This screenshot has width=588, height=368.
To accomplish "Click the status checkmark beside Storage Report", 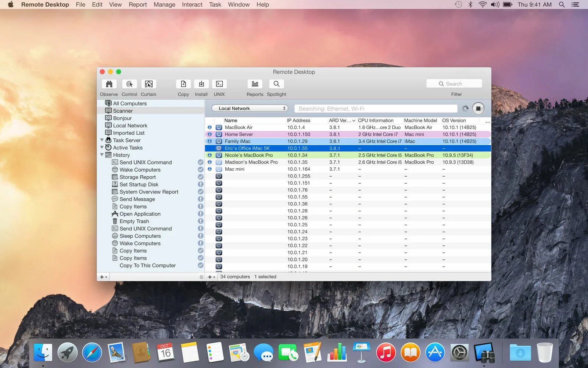I will [x=201, y=177].
